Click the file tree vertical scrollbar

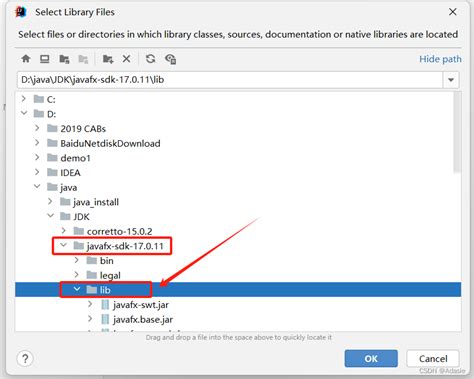pos(457,132)
